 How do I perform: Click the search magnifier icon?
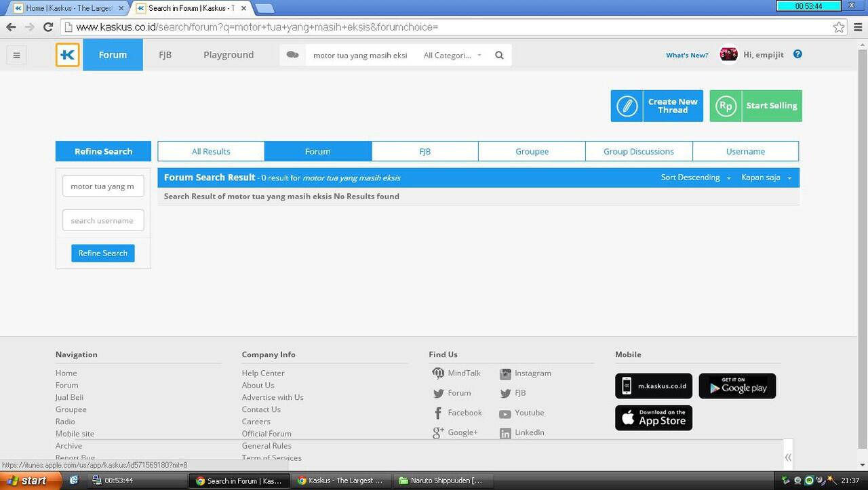[x=499, y=56]
